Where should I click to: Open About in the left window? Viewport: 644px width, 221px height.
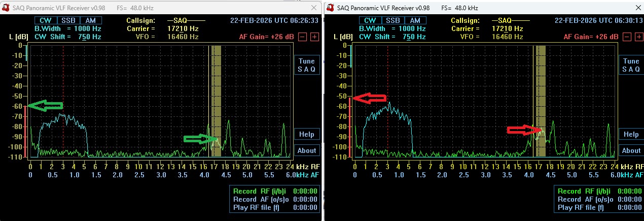pos(307,150)
